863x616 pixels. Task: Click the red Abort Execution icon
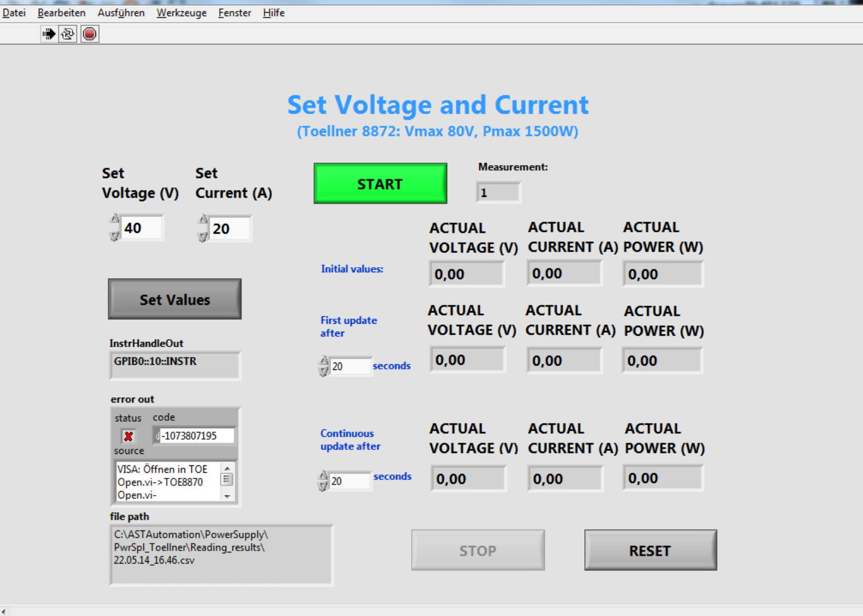90,34
